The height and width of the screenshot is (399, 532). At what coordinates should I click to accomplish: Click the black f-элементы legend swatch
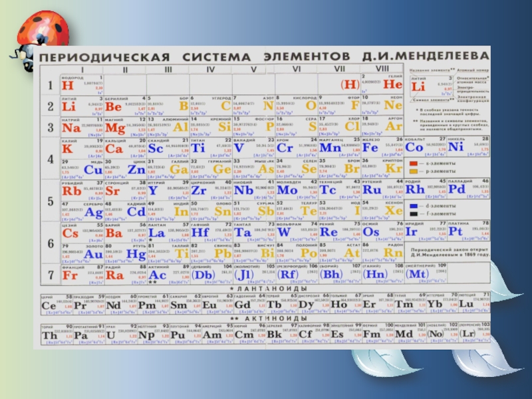(x=413, y=213)
